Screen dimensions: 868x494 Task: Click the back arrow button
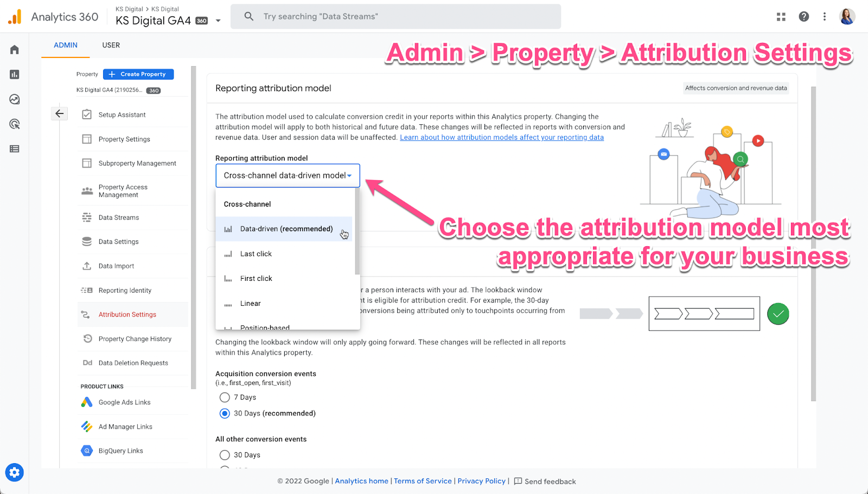(60, 113)
